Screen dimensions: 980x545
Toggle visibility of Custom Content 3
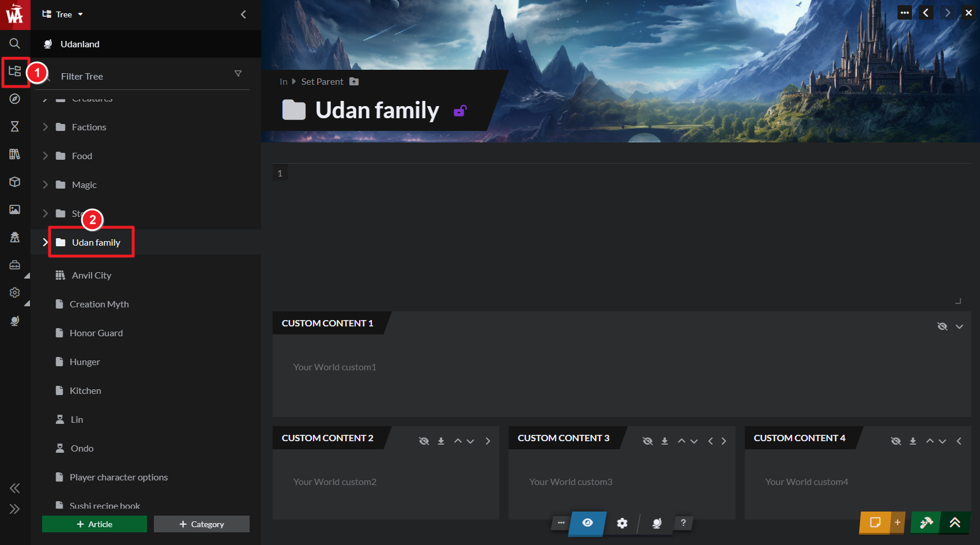[x=648, y=441]
